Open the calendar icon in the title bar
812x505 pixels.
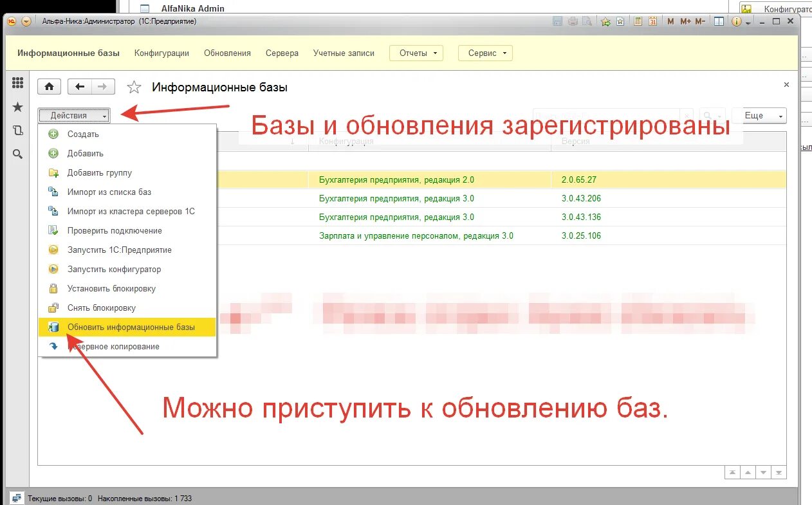pyautogui.click(x=653, y=21)
